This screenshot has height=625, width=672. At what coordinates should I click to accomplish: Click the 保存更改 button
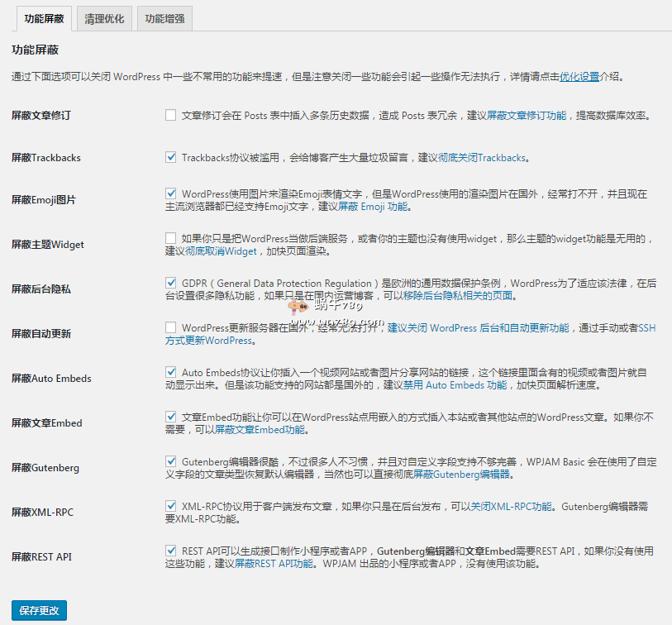[39, 611]
